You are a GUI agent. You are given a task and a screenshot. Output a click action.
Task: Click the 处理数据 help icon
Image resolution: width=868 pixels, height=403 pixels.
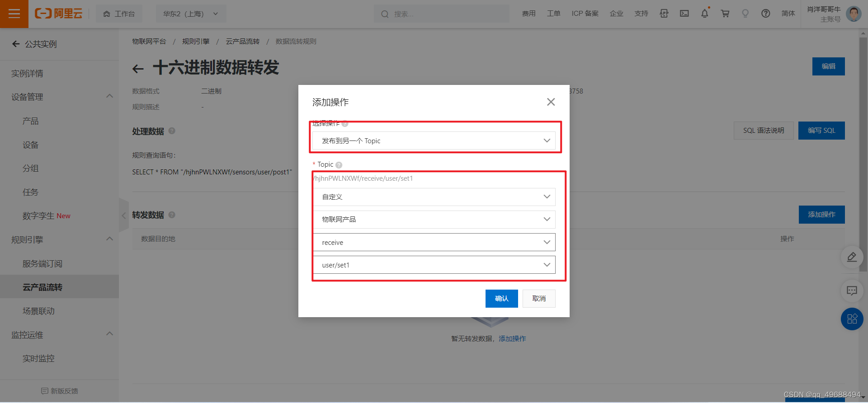172,131
